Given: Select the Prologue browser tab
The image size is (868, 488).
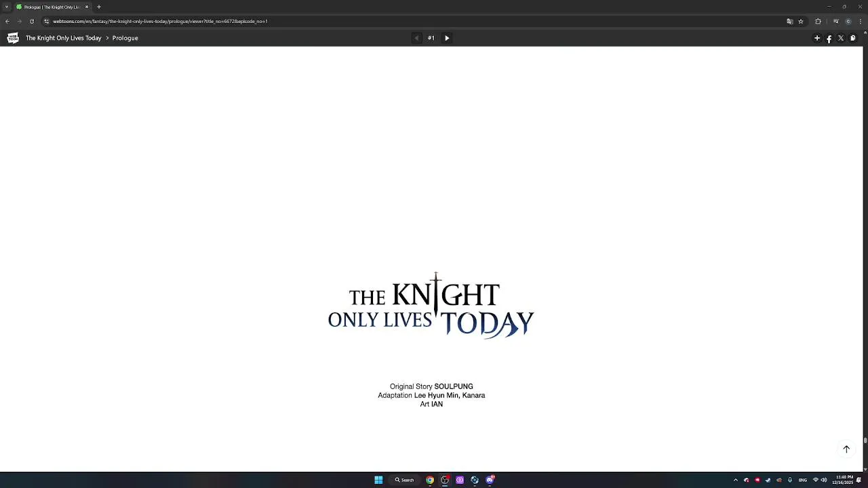Looking at the screenshot, I should [52, 7].
